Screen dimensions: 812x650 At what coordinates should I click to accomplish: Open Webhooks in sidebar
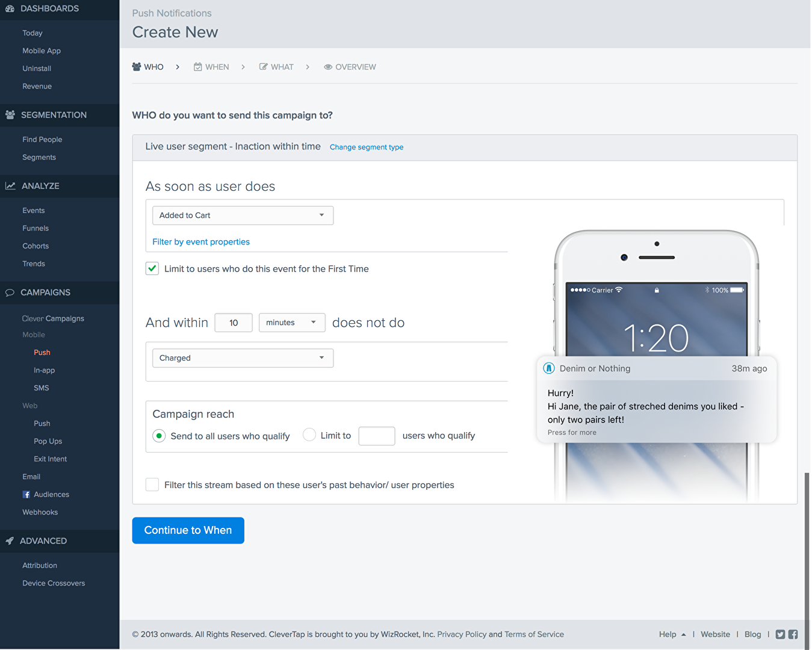tap(40, 512)
